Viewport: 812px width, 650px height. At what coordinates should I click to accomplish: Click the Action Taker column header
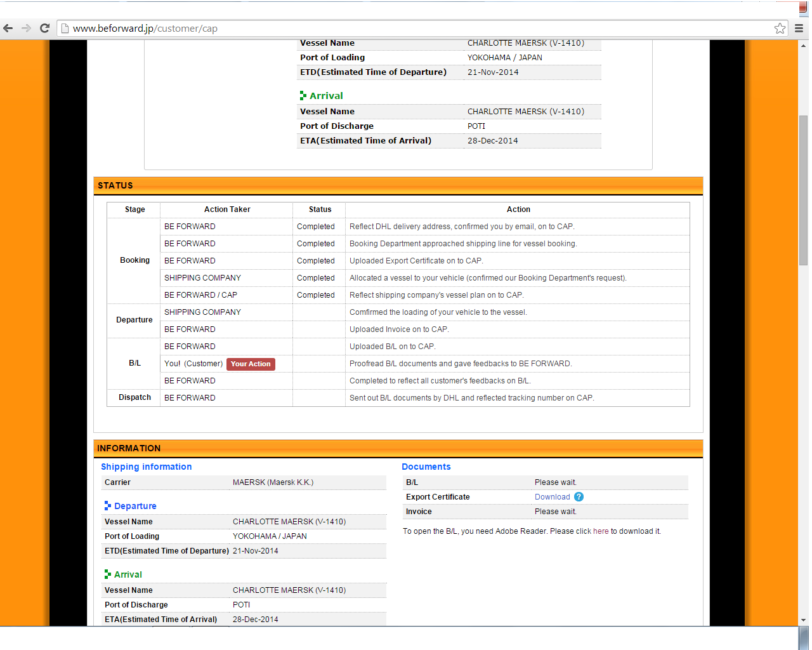(x=227, y=209)
